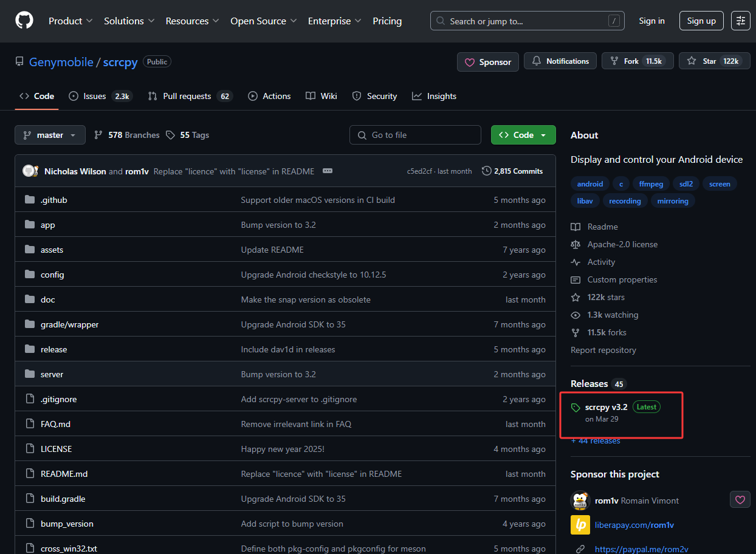Click the clock icon beside 2,815 Commits
The height and width of the screenshot is (554, 756).
[x=487, y=171]
